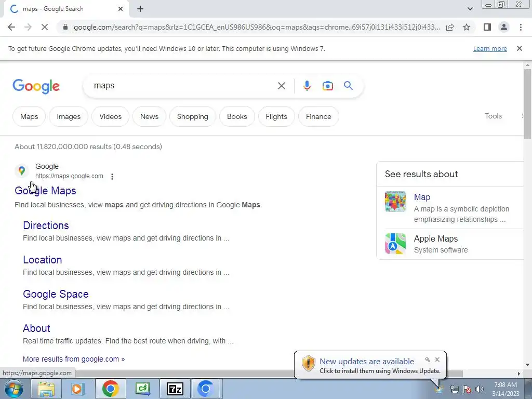Submit search with the magnifier icon
This screenshot has height=399, width=532.
coord(349,86)
